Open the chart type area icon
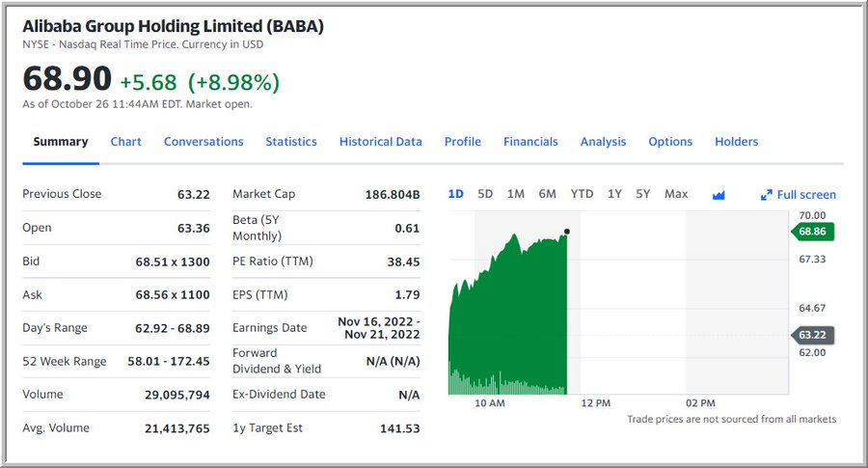This screenshot has width=868, height=468. point(719,195)
